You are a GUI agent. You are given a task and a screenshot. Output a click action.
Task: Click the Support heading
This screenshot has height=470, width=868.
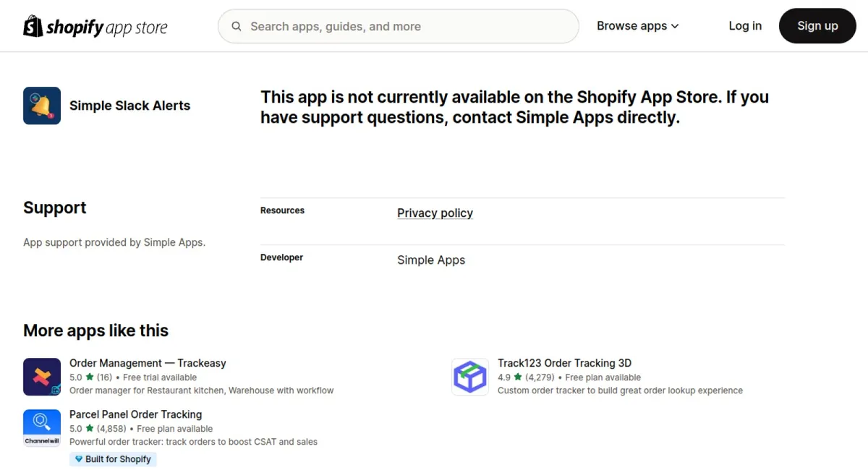pyautogui.click(x=54, y=208)
